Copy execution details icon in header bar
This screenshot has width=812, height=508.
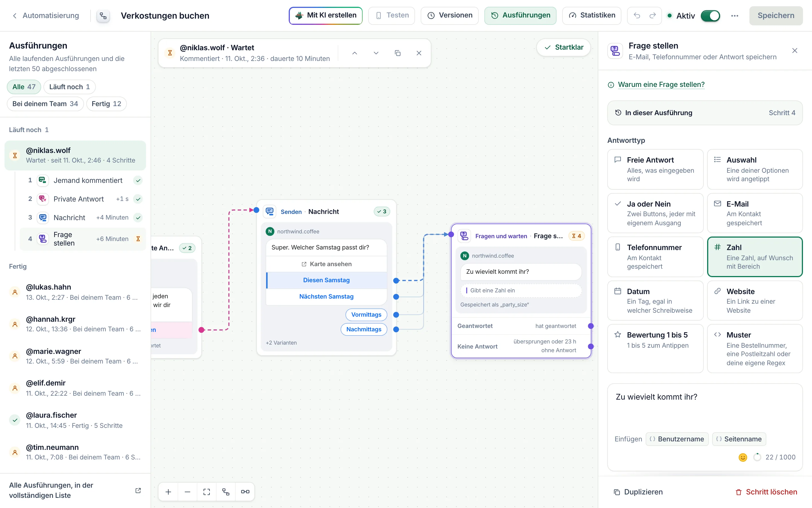tap(398, 53)
